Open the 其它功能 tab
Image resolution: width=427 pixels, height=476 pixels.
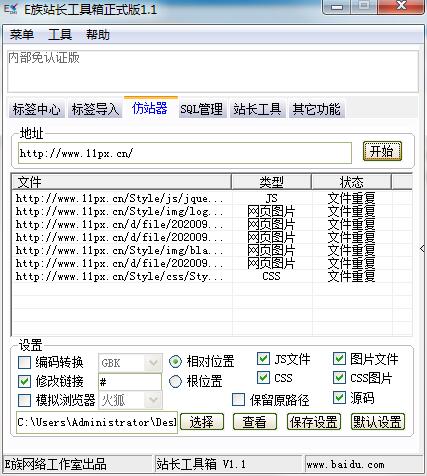tap(316, 109)
